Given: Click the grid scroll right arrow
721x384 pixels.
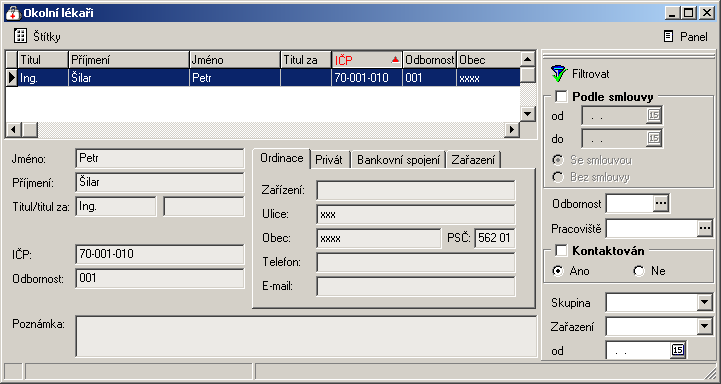Looking at the screenshot, I should (511, 130).
